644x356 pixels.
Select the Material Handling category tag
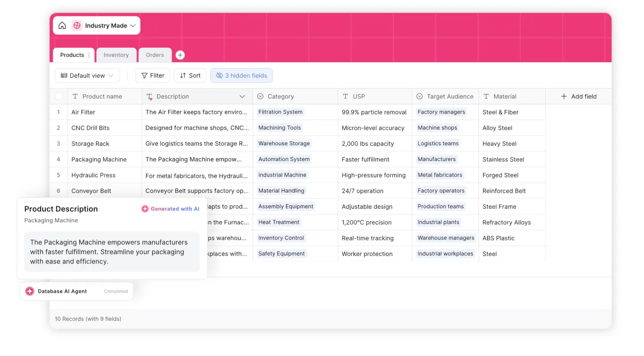point(281,191)
